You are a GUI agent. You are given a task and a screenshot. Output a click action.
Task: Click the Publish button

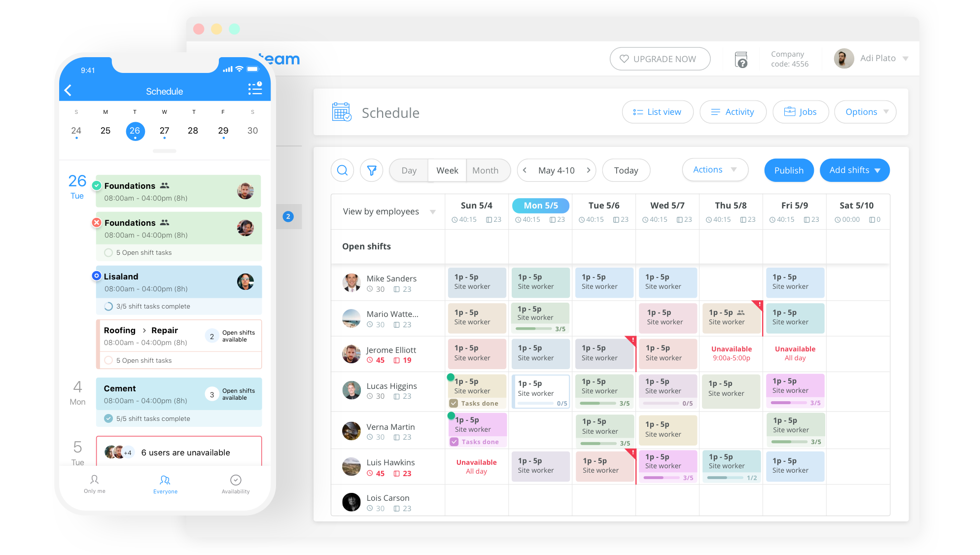(789, 170)
